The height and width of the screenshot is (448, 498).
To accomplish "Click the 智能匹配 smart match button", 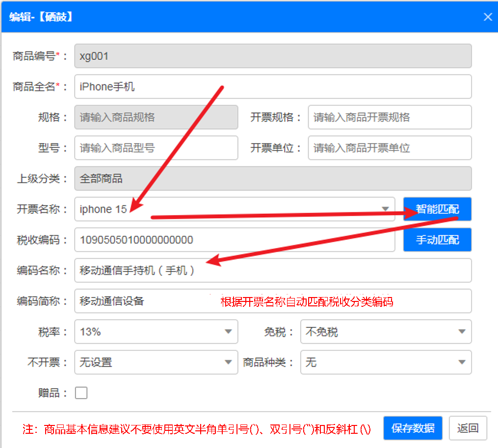I will point(437,208).
